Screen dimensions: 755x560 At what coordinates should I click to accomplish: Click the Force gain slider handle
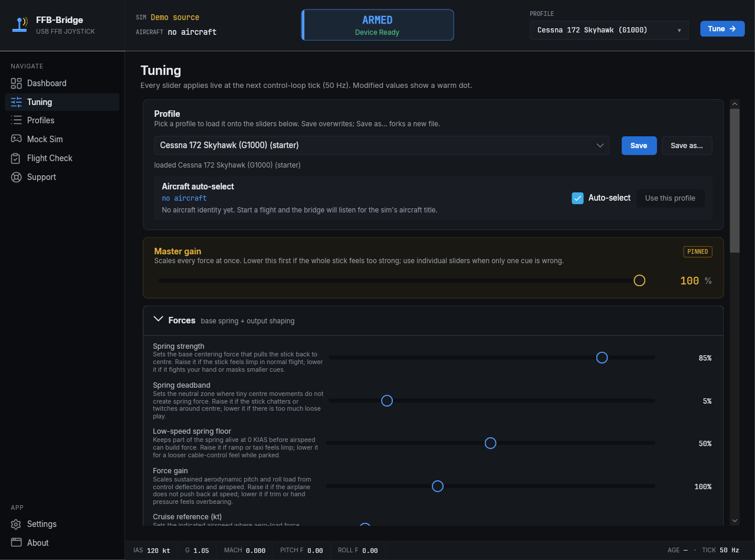point(438,486)
